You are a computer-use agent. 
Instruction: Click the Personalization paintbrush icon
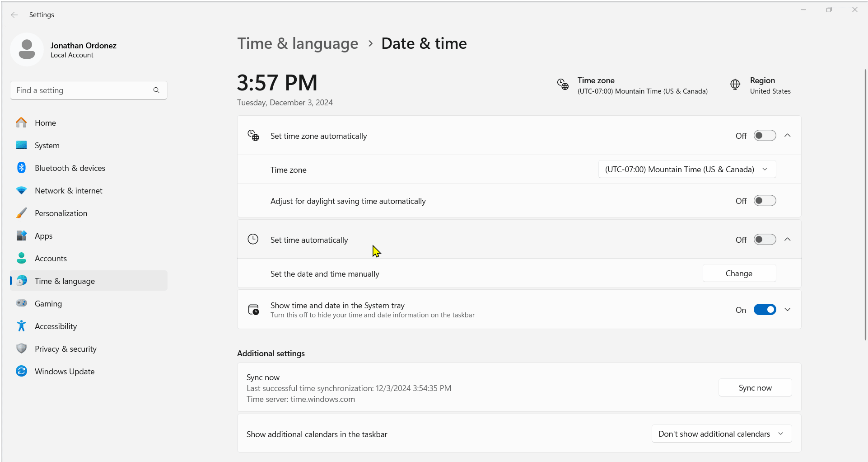tap(21, 213)
